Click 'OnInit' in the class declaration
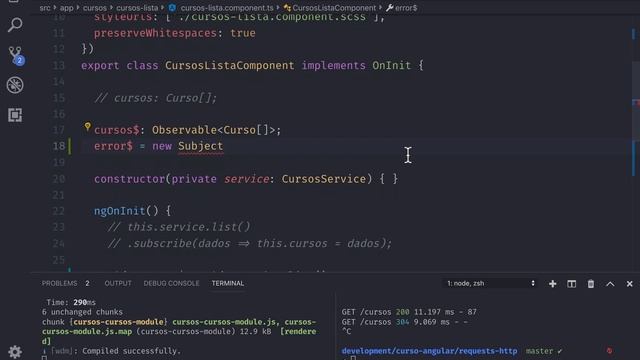Viewport: 640px width, 360px height. pos(391,65)
